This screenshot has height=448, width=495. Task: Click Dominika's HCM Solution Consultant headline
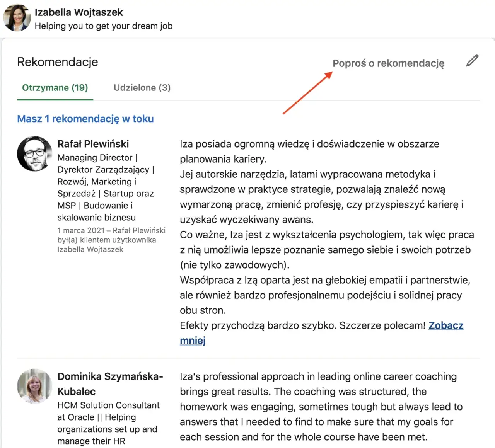[x=108, y=405]
